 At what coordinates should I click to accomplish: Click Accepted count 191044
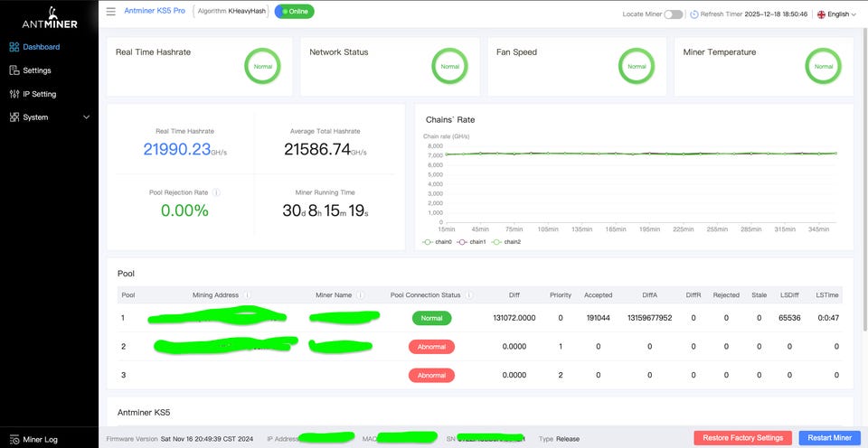pos(599,318)
